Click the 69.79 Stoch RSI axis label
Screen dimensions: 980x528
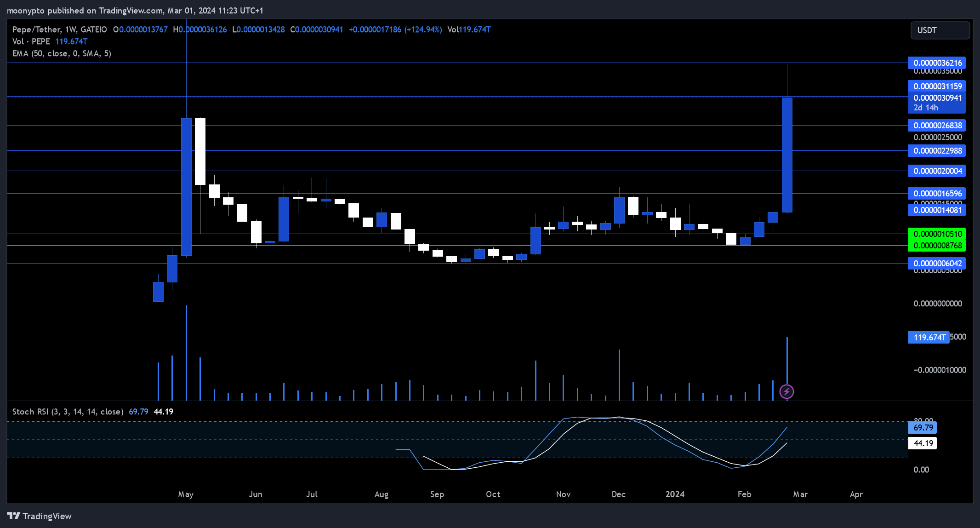[x=923, y=428]
